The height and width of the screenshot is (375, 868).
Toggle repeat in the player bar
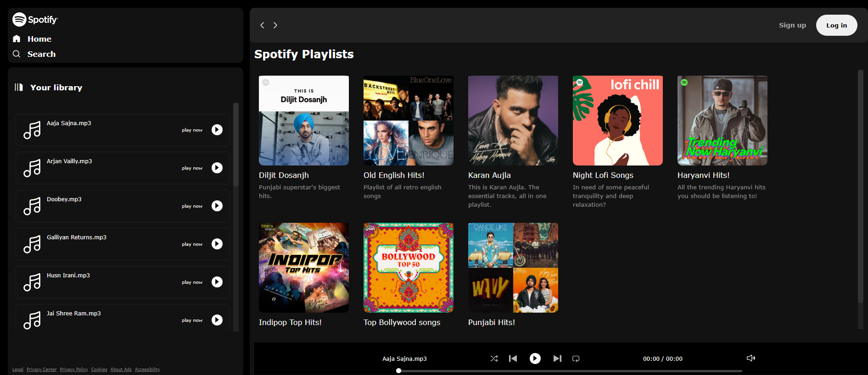576,358
